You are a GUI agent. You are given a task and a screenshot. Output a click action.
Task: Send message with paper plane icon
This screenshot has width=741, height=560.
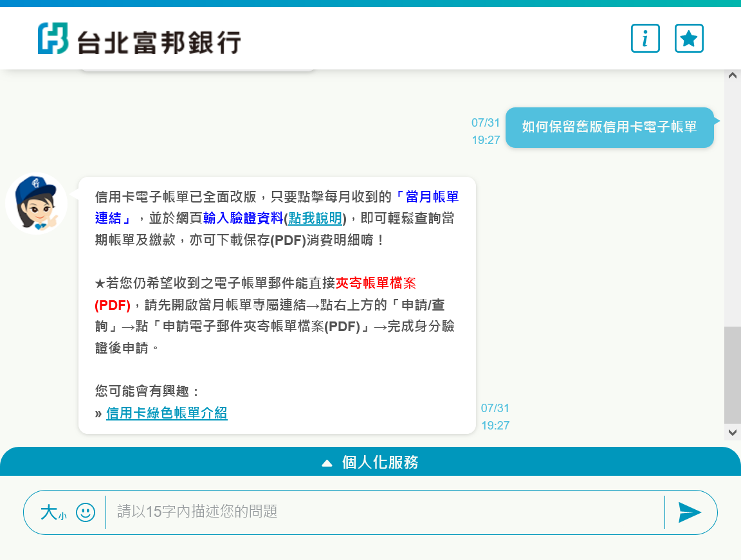coord(690,512)
